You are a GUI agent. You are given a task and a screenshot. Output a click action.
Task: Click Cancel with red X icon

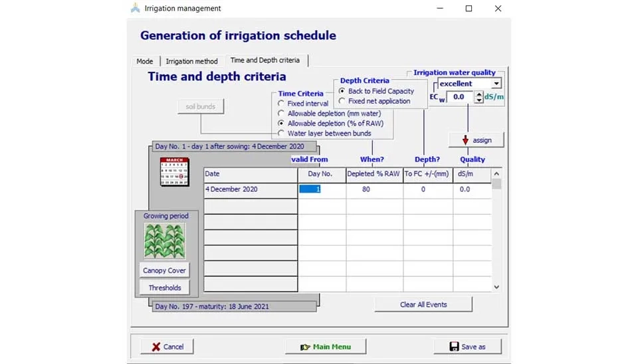167,347
